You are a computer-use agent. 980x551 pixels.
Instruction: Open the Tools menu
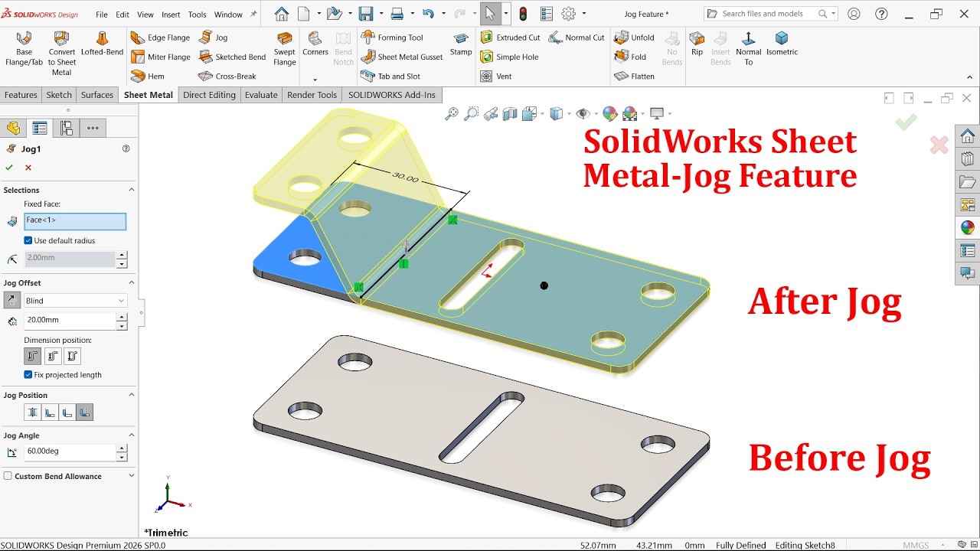click(197, 15)
